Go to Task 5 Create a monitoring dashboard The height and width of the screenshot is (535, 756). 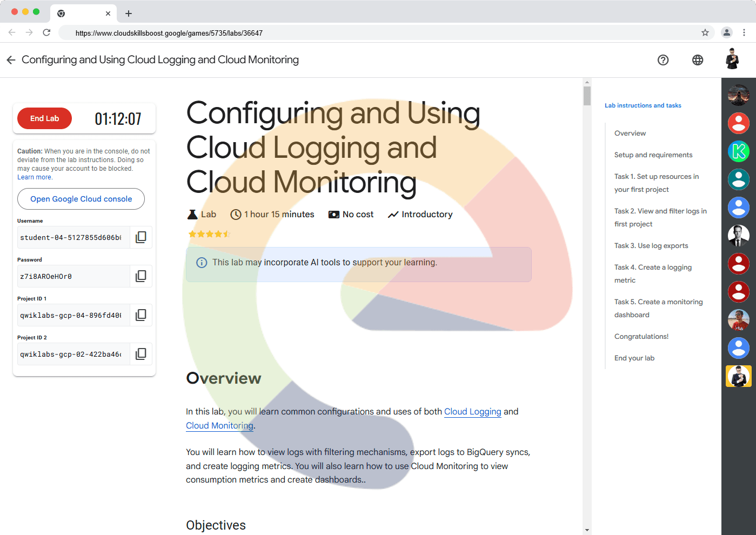[x=659, y=309]
